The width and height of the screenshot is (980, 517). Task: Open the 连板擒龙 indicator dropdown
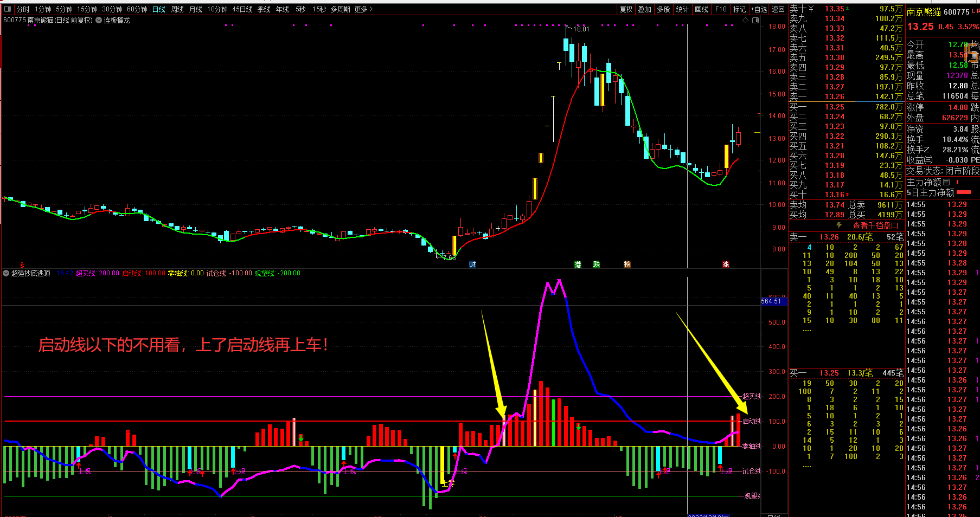click(x=99, y=20)
